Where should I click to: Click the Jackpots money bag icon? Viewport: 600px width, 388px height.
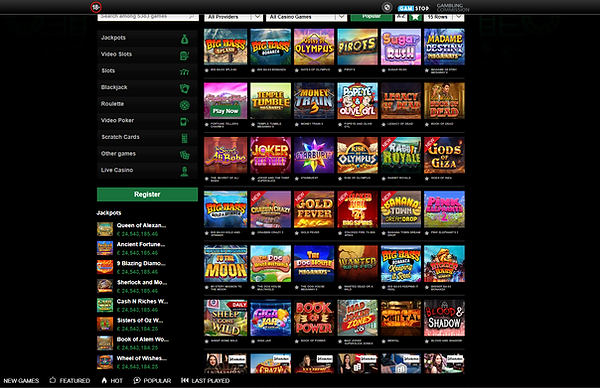pyautogui.click(x=184, y=39)
